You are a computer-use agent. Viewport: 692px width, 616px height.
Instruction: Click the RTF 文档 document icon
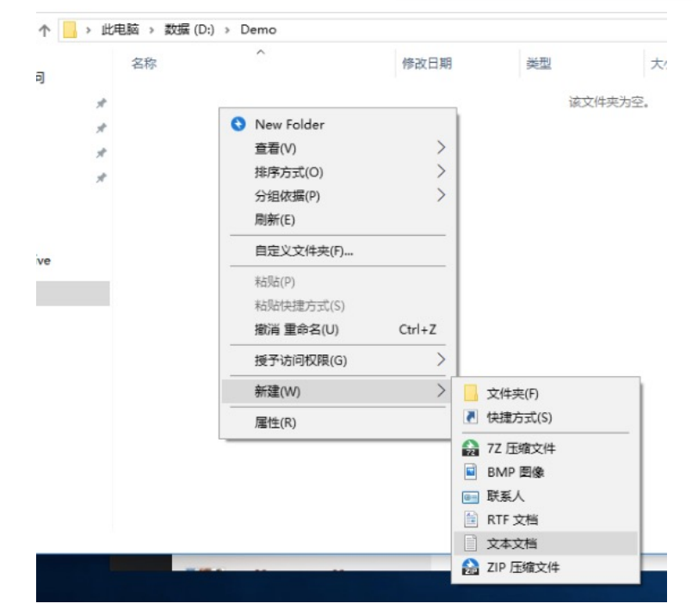(471, 520)
